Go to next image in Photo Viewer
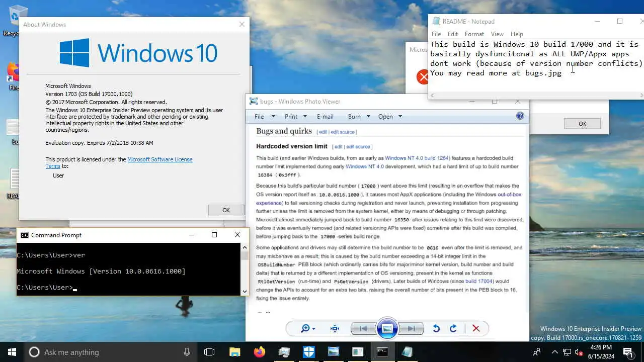 (412, 328)
